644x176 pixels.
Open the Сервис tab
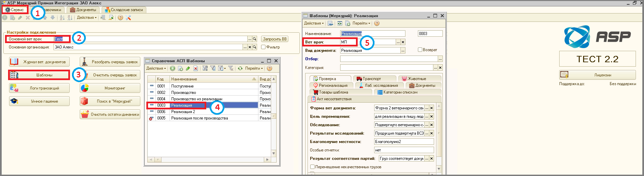click(x=15, y=10)
